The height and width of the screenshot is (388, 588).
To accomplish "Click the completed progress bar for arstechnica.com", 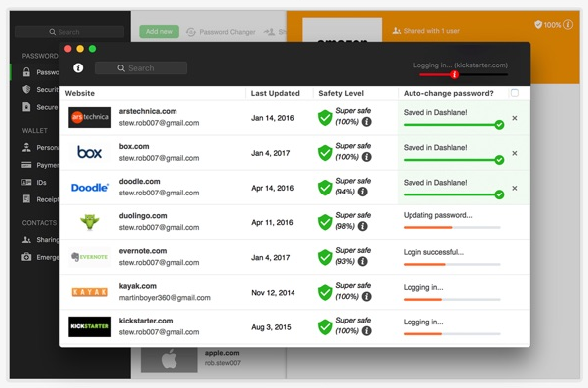I will [x=453, y=125].
